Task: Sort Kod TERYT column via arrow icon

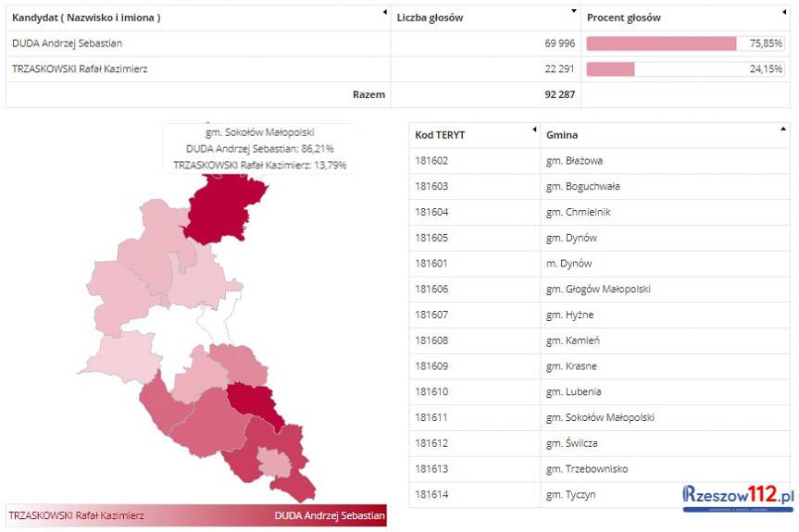Action: (x=534, y=129)
